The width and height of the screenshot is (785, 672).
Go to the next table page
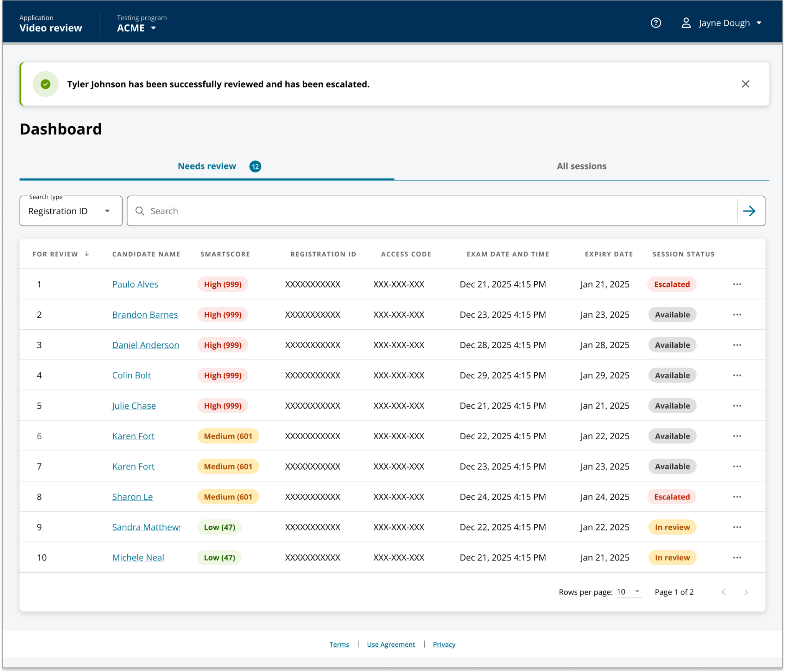pos(746,592)
